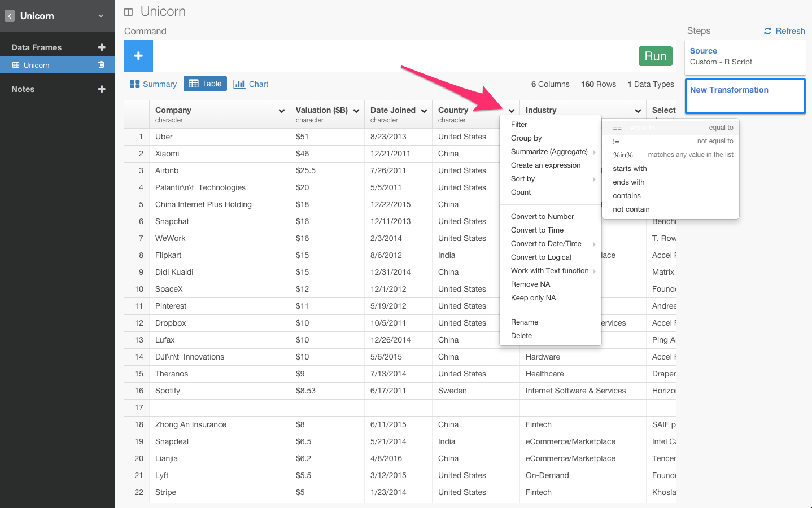Select the ends with filter option
The width and height of the screenshot is (812, 508).
coord(670,182)
